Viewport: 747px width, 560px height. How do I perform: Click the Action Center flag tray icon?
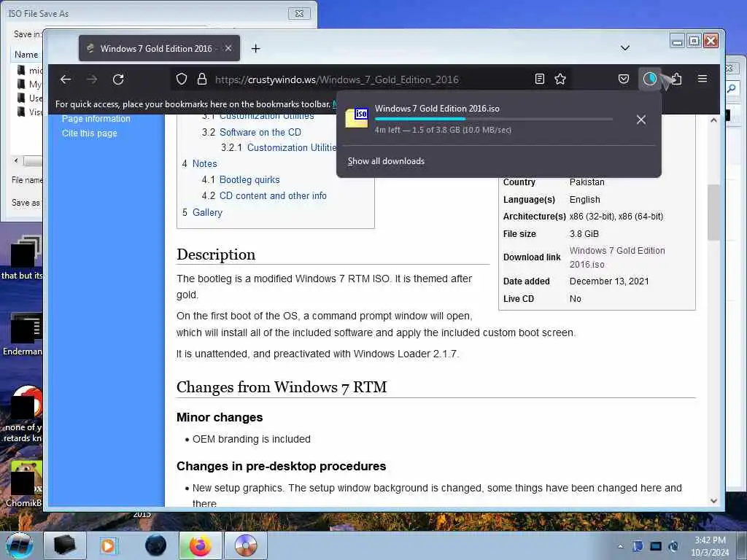pyautogui.click(x=638, y=546)
